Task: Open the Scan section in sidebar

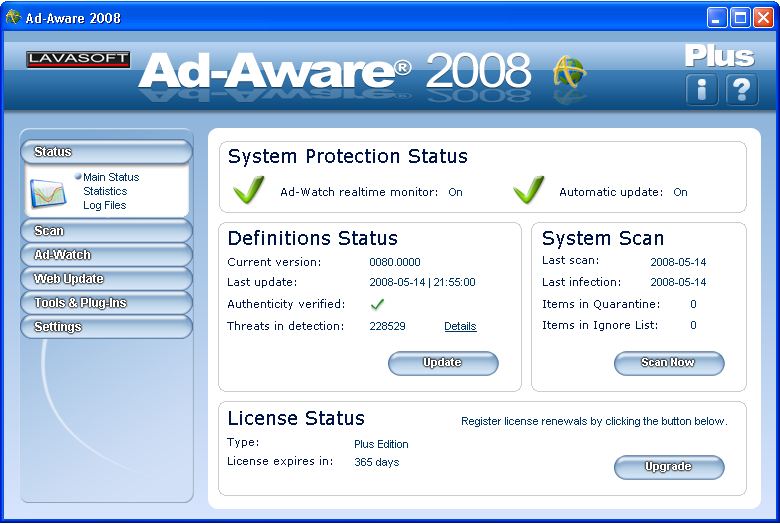Action: point(106,231)
